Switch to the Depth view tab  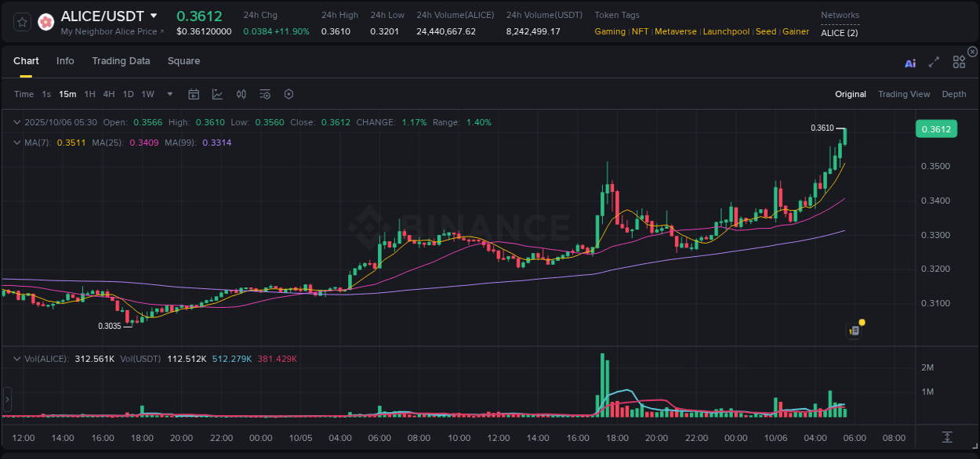click(x=953, y=94)
